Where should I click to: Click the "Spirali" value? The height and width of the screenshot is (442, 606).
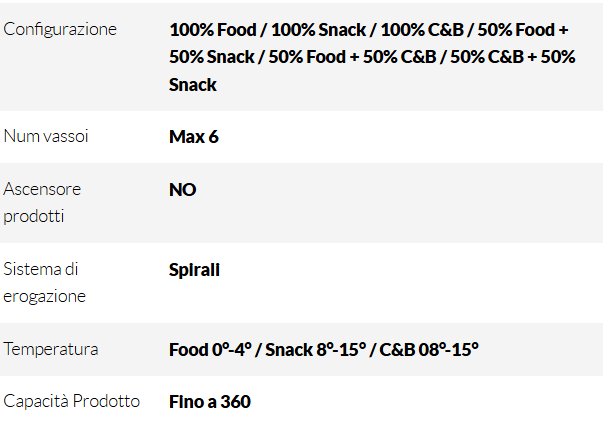point(194,269)
